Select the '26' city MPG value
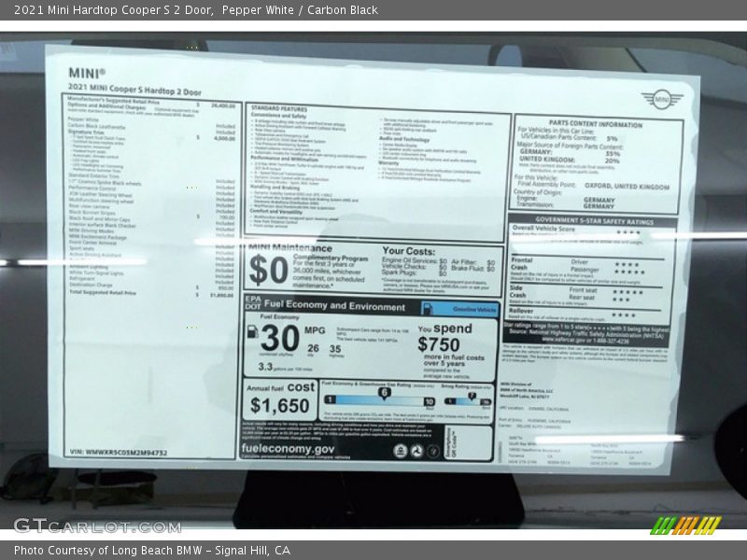 coord(313,348)
